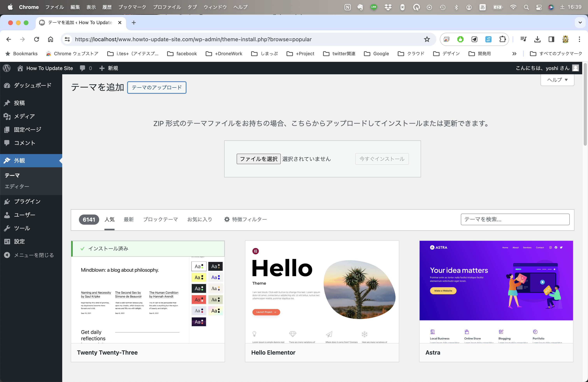Open the エディター submenu item

tap(17, 187)
